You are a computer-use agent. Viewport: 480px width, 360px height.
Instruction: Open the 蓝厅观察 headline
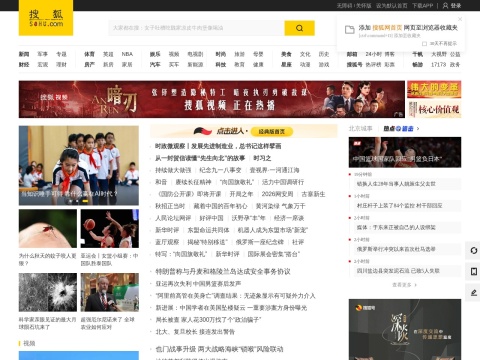(167, 242)
